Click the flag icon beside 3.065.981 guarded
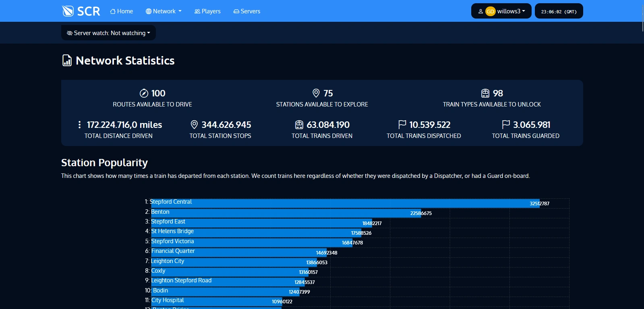Viewport: 644px width, 309px height. [x=506, y=125]
